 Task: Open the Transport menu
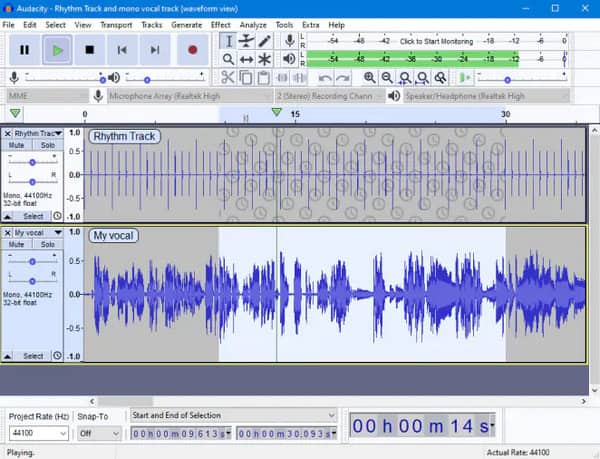click(116, 25)
